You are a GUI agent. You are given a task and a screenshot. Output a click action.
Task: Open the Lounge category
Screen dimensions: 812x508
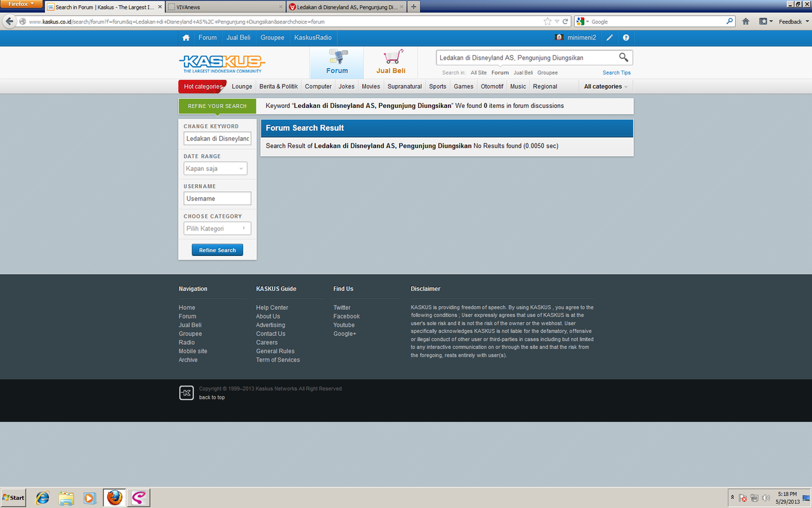tap(242, 86)
